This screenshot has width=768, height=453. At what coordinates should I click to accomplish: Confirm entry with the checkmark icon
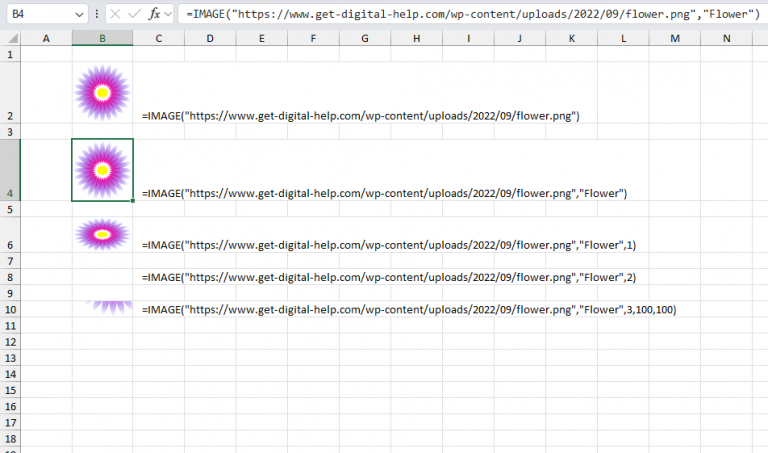(134, 14)
